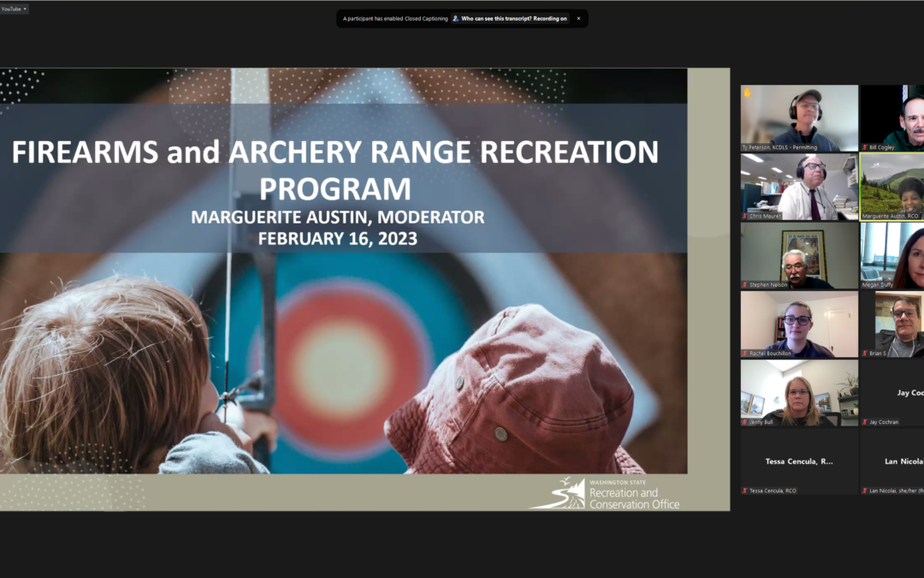
Task: Select Ty Peterson's video tile
Action: 800,118
